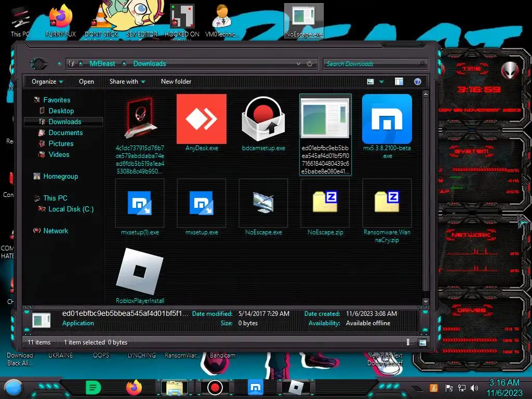
Task: Click the network icon in system tray
Action: tap(462, 388)
